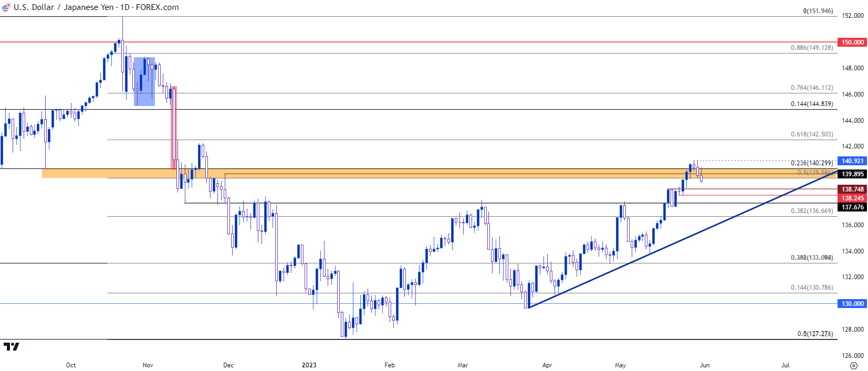Click the Jun label on time axis
Image resolution: width=868 pixels, height=371 pixels.
tap(705, 365)
